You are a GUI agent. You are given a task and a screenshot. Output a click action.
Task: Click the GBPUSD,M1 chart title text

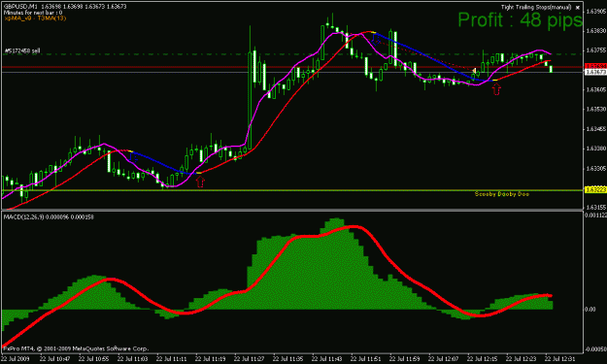click(x=21, y=7)
